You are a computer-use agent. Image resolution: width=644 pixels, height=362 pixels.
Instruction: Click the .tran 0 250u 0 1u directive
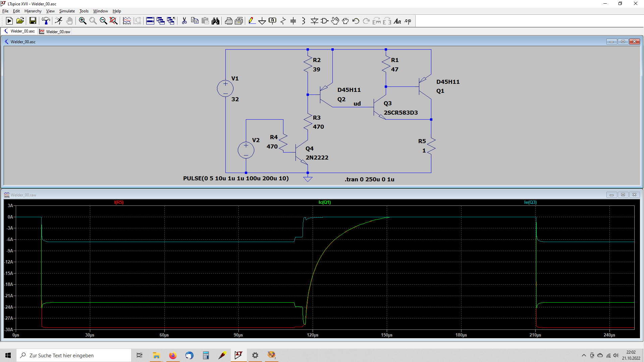pos(369,179)
